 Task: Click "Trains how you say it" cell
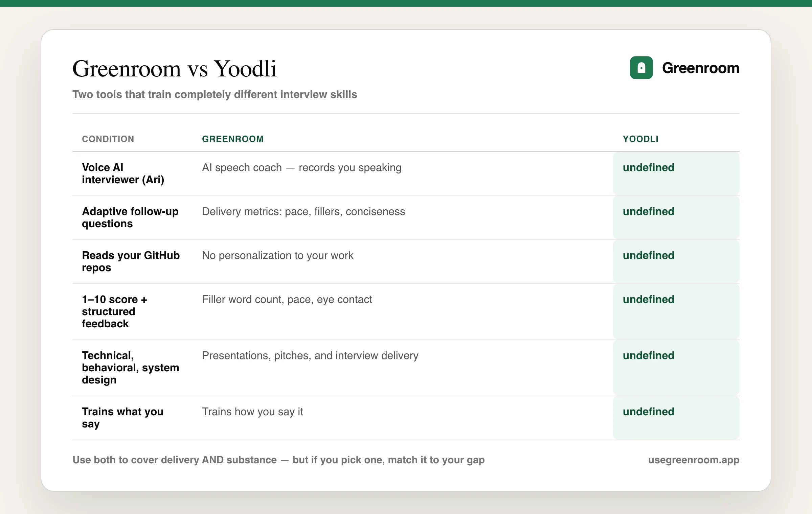click(252, 412)
